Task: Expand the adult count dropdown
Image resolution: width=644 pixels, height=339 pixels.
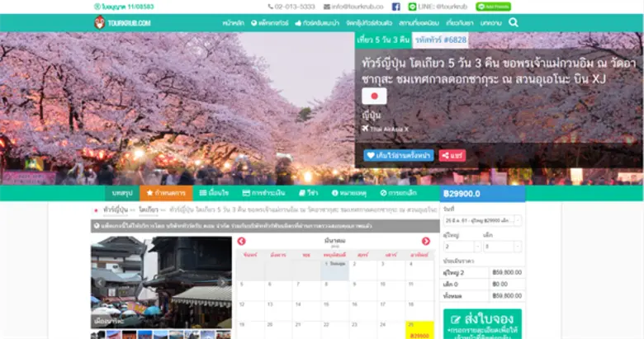Action: (457, 246)
